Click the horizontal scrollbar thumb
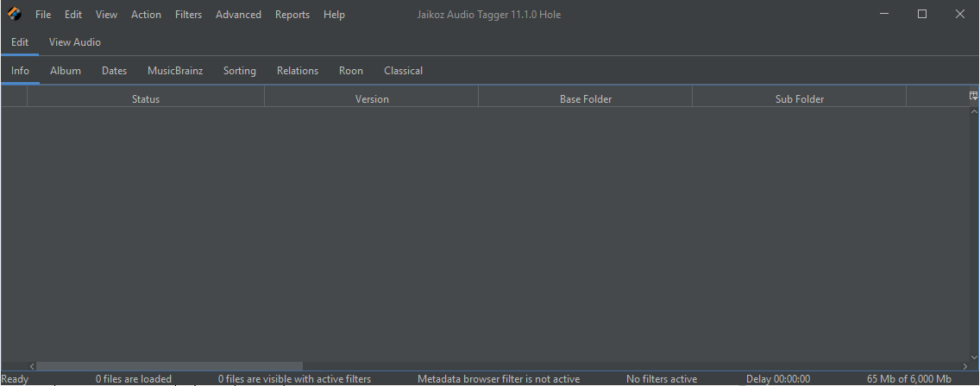The image size is (980, 386). click(169, 366)
